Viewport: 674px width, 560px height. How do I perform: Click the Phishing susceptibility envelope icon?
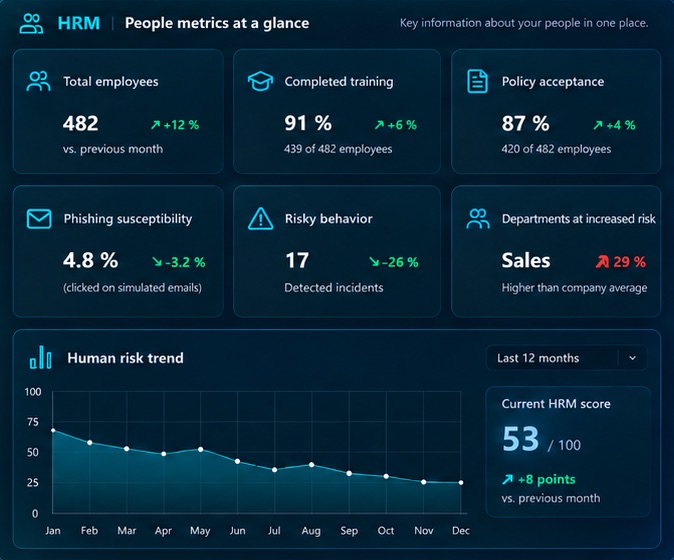tap(39, 219)
